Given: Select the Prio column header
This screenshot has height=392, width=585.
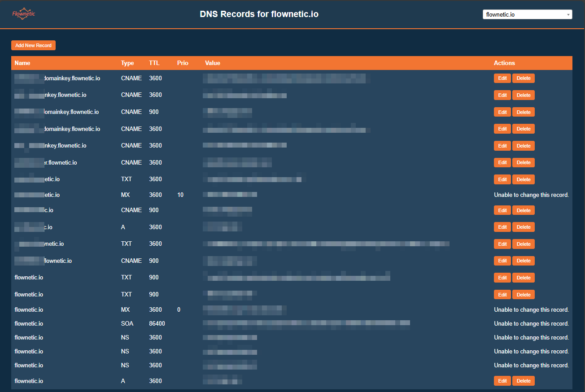Looking at the screenshot, I should pos(183,63).
